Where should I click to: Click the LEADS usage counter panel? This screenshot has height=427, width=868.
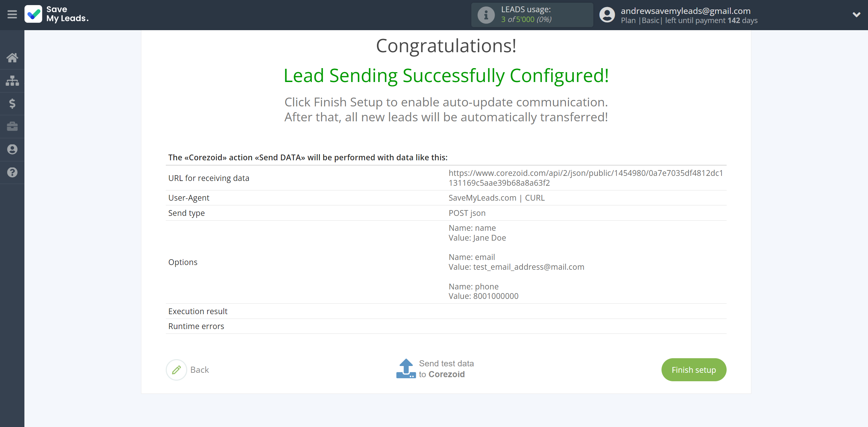point(532,15)
